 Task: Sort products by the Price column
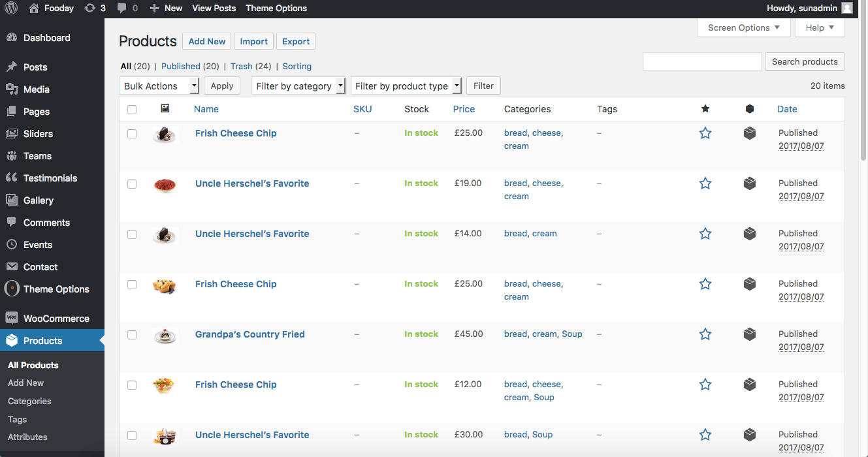point(464,109)
